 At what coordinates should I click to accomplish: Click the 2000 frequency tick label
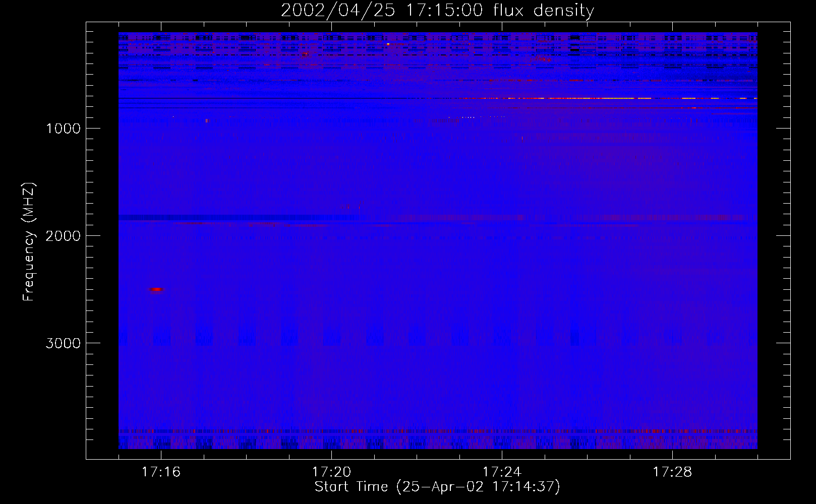pos(63,236)
